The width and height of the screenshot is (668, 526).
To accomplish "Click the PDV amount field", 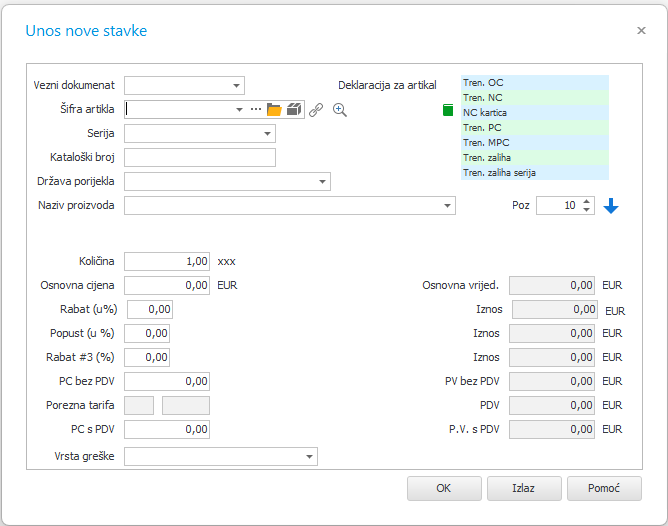I will pyautogui.click(x=552, y=405).
